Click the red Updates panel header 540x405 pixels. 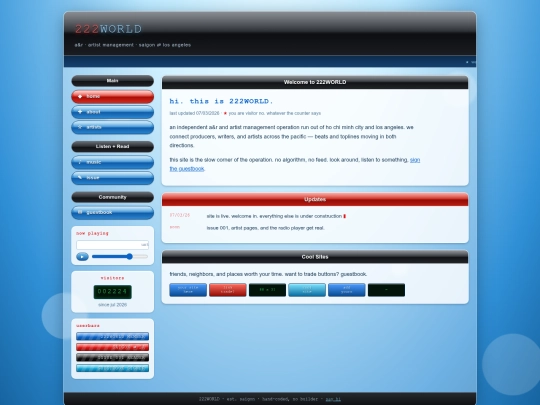315,199
